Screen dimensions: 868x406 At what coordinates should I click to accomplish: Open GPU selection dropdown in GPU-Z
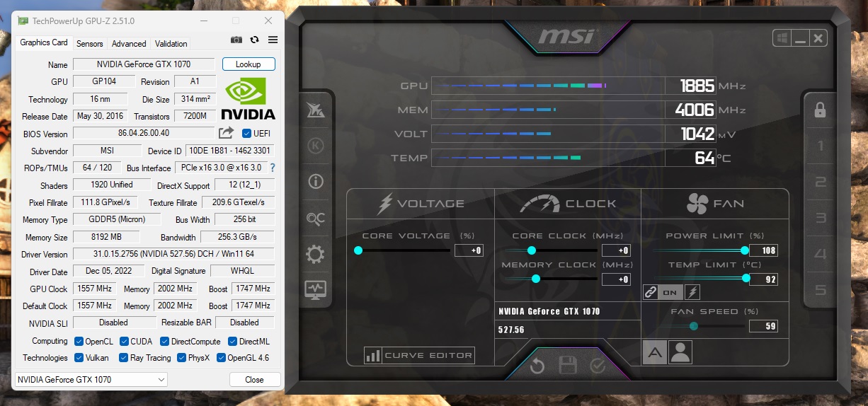point(91,380)
